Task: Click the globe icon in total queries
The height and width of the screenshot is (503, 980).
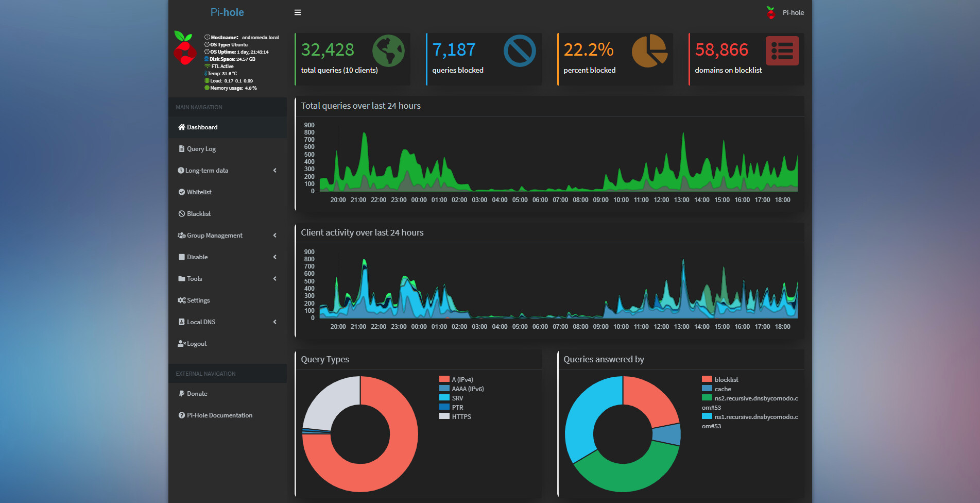Action: point(388,51)
